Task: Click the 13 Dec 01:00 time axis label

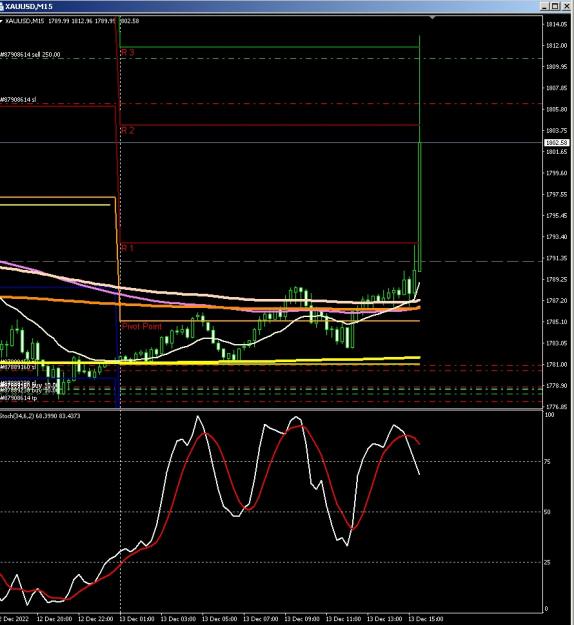Action: pyautogui.click(x=137, y=619)
